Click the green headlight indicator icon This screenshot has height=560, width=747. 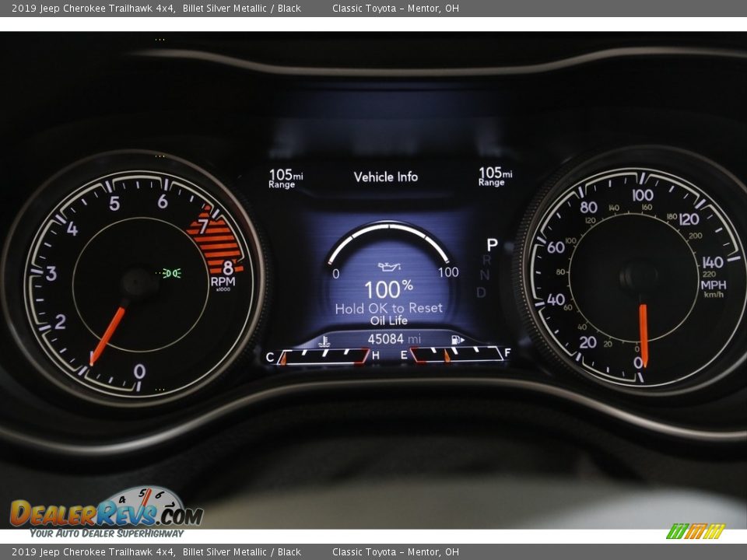pos(172,273)
